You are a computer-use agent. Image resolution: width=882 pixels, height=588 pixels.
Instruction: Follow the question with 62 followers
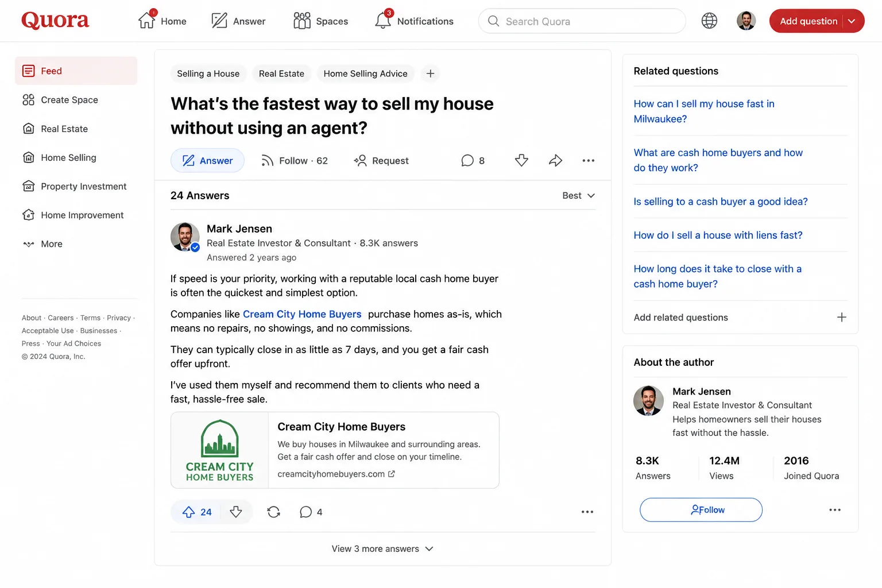tap(294, 161)
